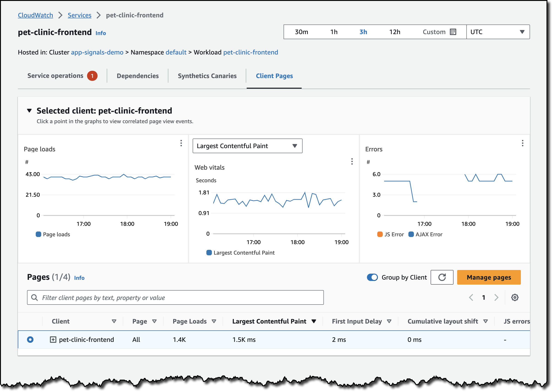Viewport: 552px width, 392px height.
Task: Open the app-signals-demo cluster link
Action: 97,52
